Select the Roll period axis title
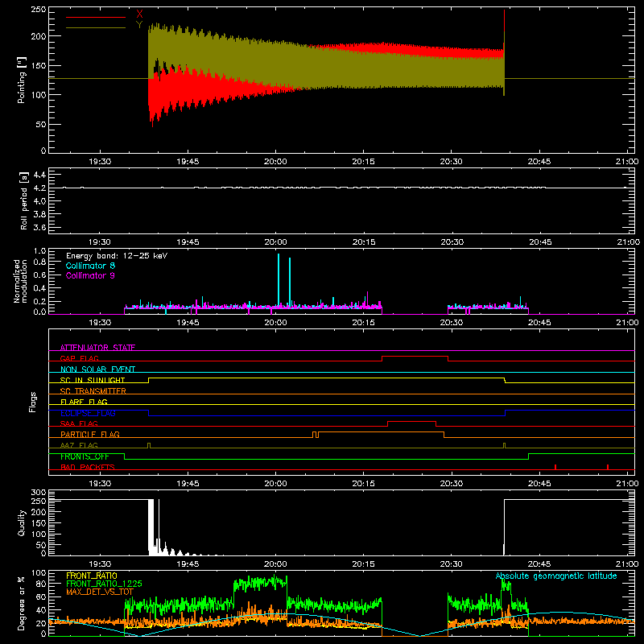Viewport: 644px width, 644px height. 23,200
